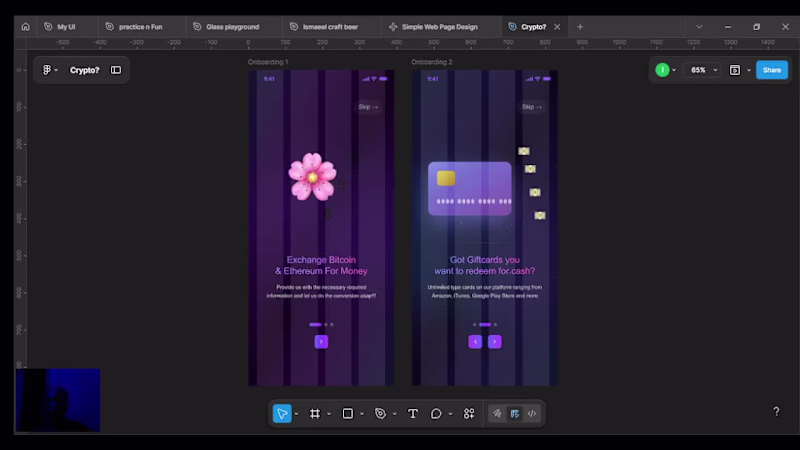Select the Onboarding 2 frame label

coord(432,62)
